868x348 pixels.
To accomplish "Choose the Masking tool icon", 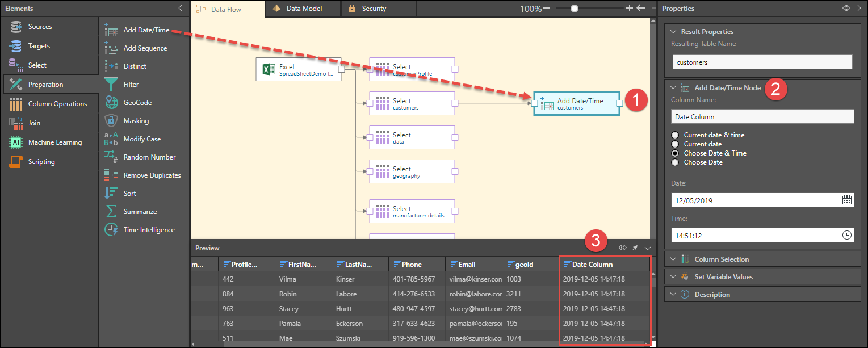I will (x=111, y=121).
